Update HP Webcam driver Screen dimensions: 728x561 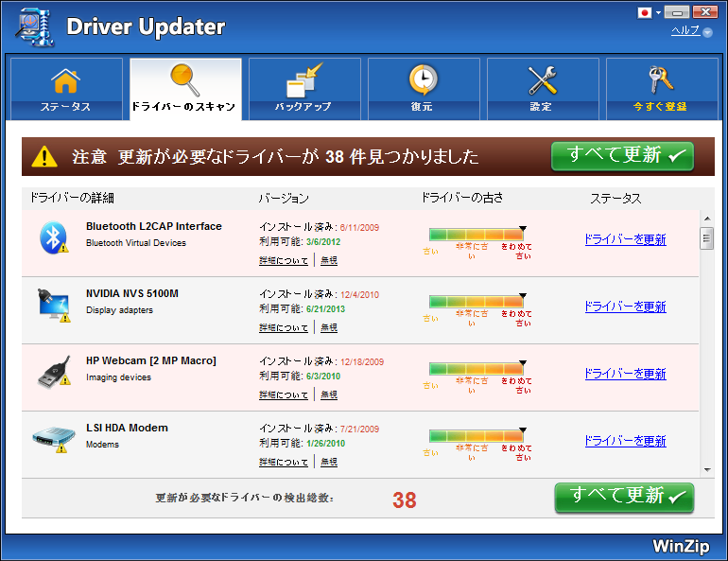(x=625, y=374)
